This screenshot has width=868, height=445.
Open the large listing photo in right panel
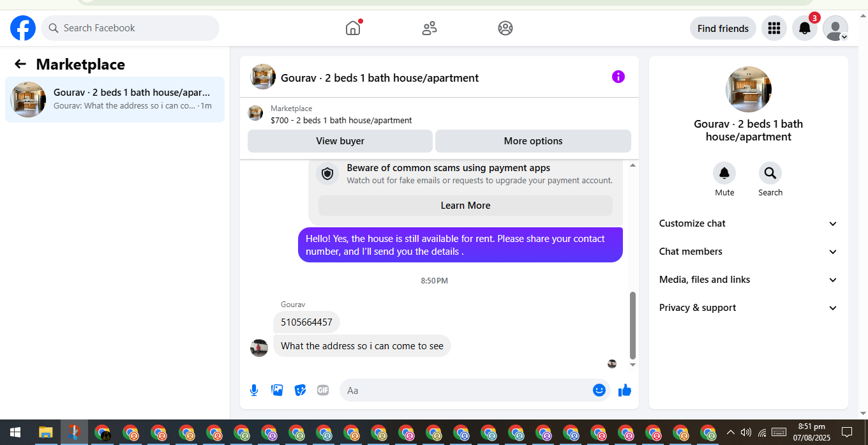coord(749,89)
